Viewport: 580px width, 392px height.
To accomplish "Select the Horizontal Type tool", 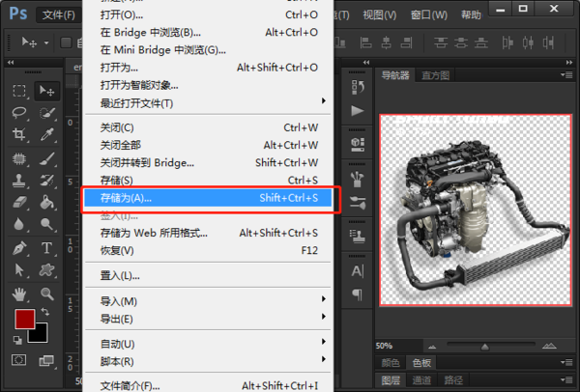I will click(x=47, y=248).
